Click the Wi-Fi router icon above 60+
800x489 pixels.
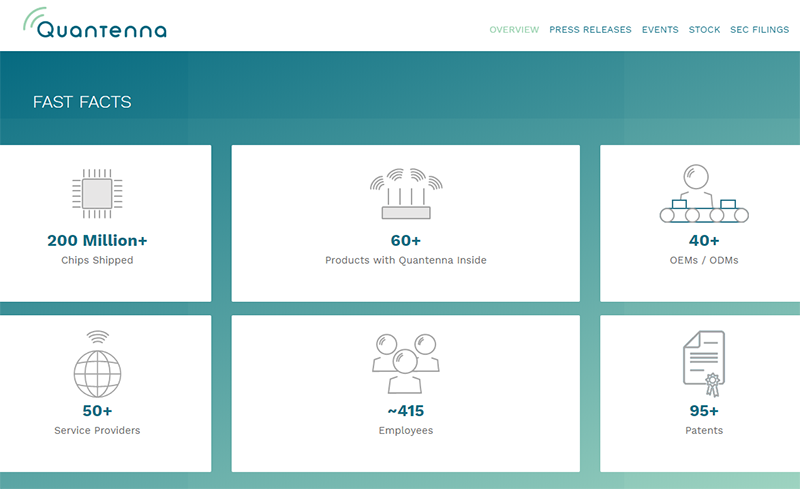tap(406, 193)
